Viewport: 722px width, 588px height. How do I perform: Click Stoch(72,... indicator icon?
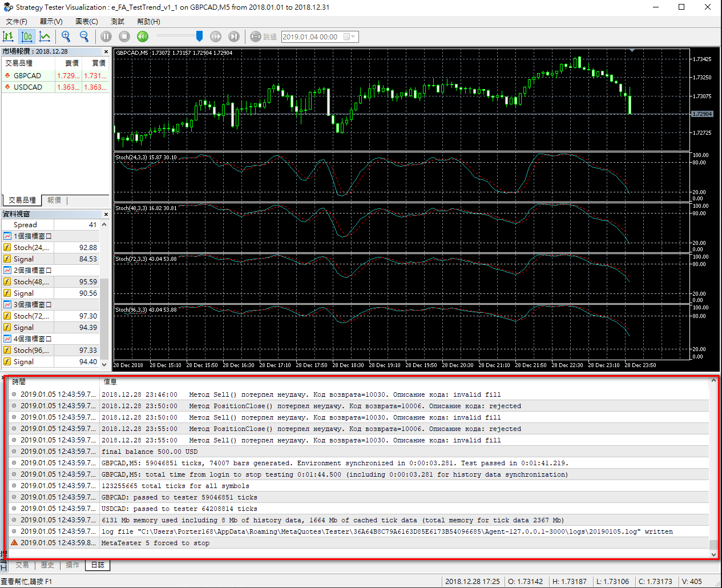click(7, 316)
